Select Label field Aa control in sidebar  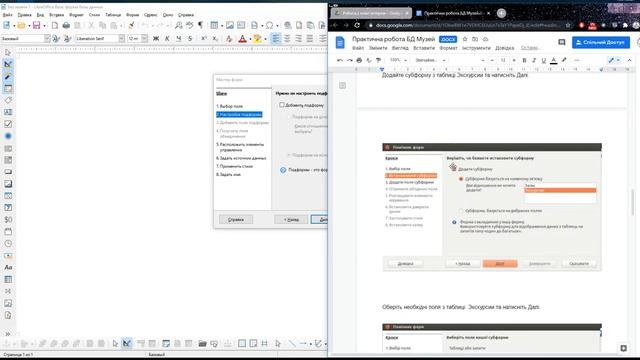[8, 267]
